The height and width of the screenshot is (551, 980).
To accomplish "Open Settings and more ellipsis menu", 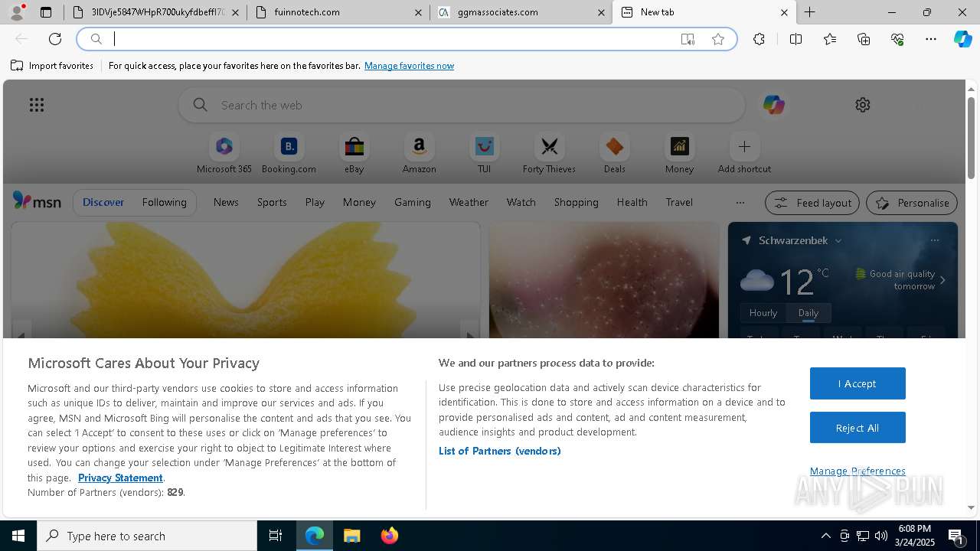I will click(x=931, y=39).
